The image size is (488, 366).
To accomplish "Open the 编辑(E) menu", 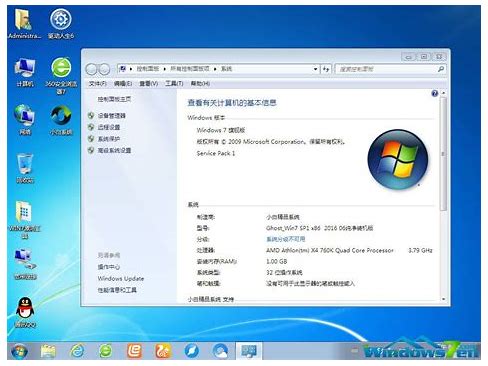I will point(123,83).
